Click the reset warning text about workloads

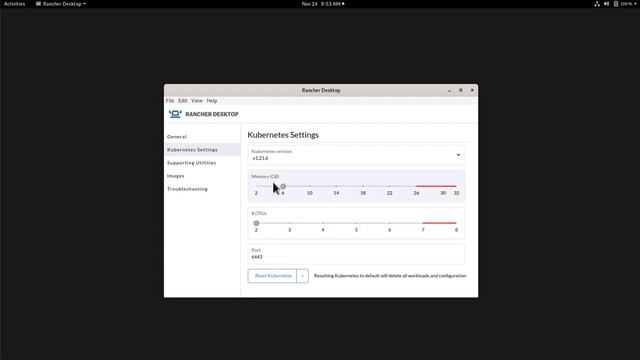point(390,276)
